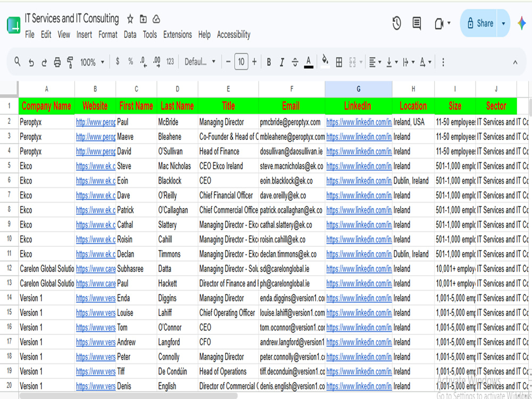
Task: Open Paul McBride's LinkedIn link
Action: [x=359, y=122]
